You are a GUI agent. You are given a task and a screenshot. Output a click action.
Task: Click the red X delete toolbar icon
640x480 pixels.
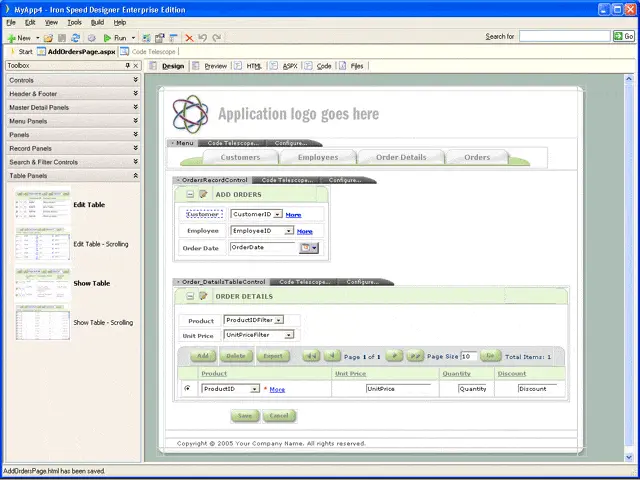pyautogui.click(x=189, y=37)
